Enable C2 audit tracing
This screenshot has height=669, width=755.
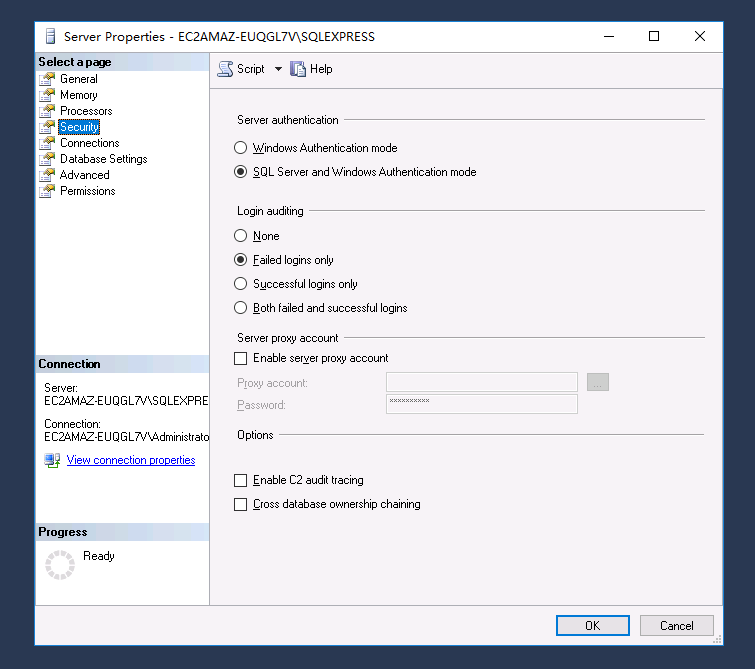pyautogui.click(x=240, y=480)
